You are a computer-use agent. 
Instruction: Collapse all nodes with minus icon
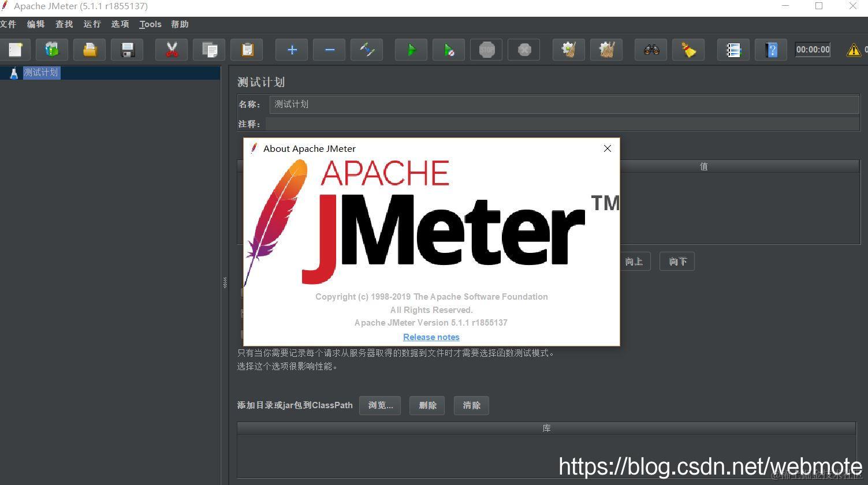click(x=329, y=50)
